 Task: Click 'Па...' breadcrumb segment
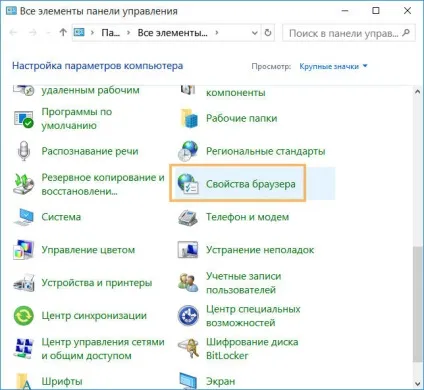(x=111, y=33)
